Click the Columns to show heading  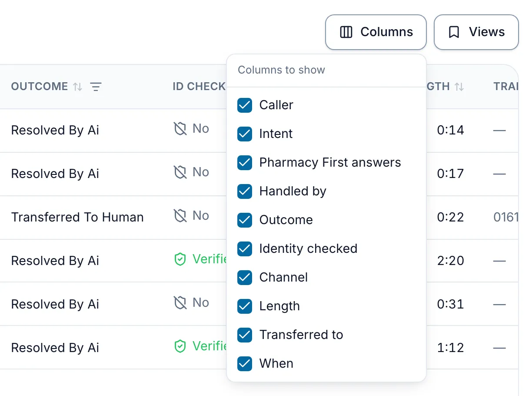(281, 70)
